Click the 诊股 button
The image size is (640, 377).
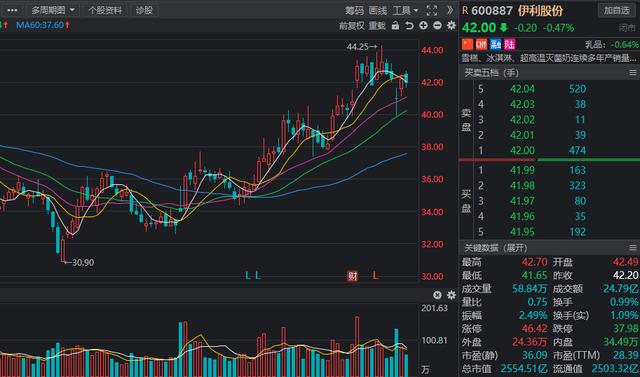144,10
